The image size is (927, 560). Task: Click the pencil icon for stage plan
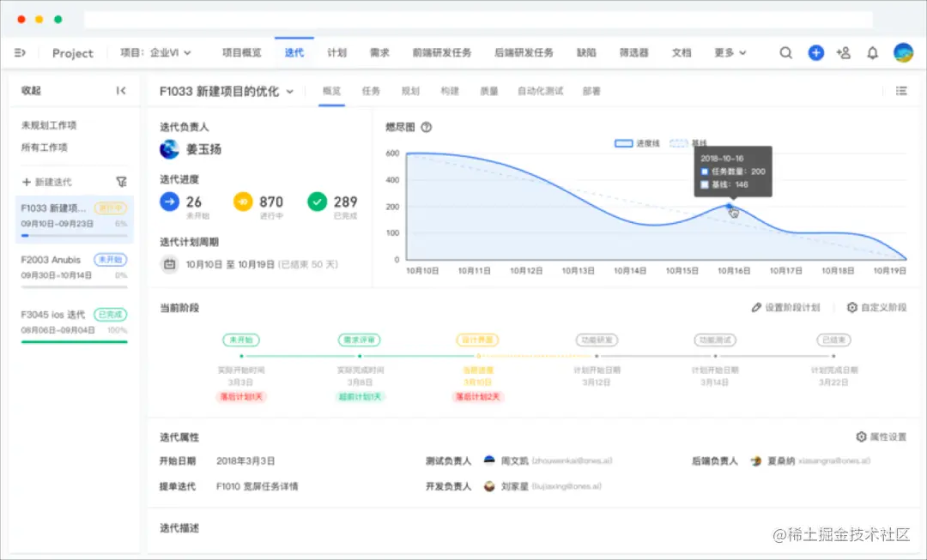pyautogui.click(x=756, y=307)
